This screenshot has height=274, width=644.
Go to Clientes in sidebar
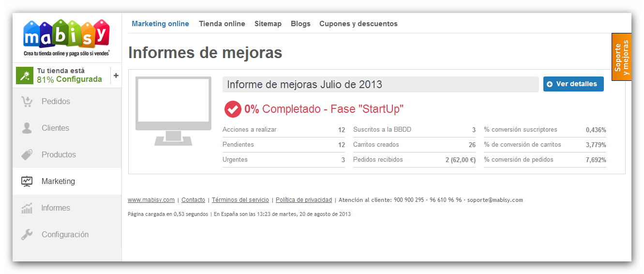pos(67,128)
